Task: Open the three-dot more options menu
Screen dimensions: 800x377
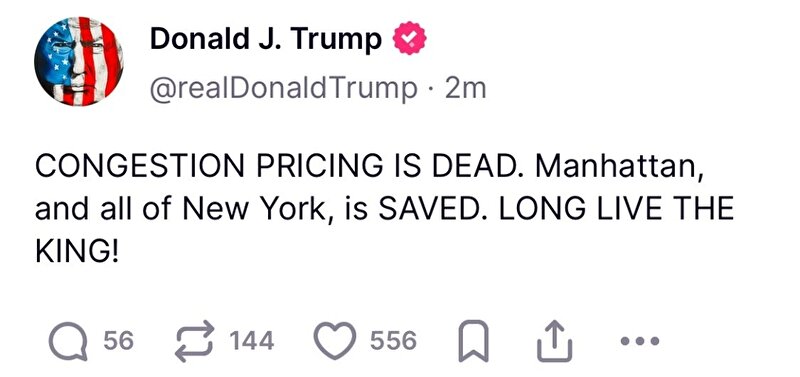Action: (640, 340)
